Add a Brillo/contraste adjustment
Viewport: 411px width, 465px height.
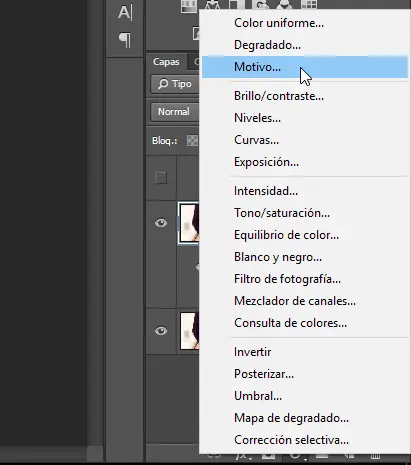tap(305, 96)
